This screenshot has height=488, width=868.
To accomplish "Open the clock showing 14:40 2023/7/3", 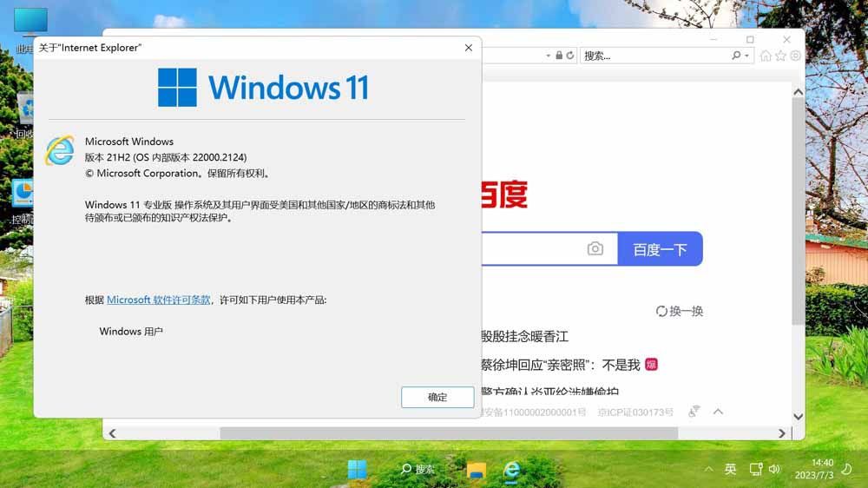I will point(814,469).
